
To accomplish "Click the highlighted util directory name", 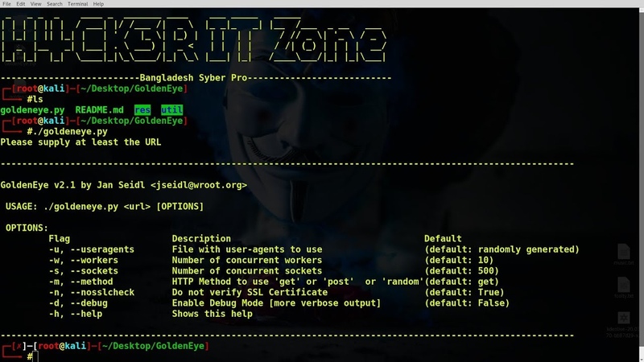I will 171,110.
